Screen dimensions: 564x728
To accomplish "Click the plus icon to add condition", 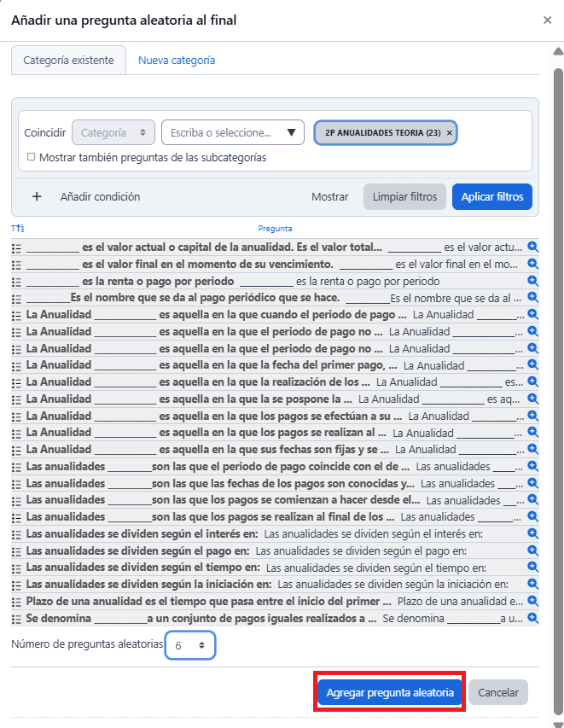I will (37, 196).
